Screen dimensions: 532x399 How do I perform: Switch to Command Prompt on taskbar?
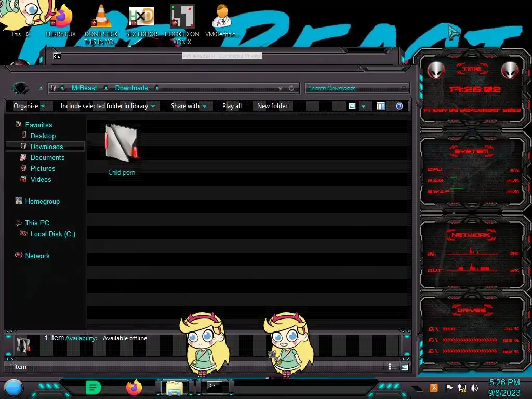click(215, 388)
